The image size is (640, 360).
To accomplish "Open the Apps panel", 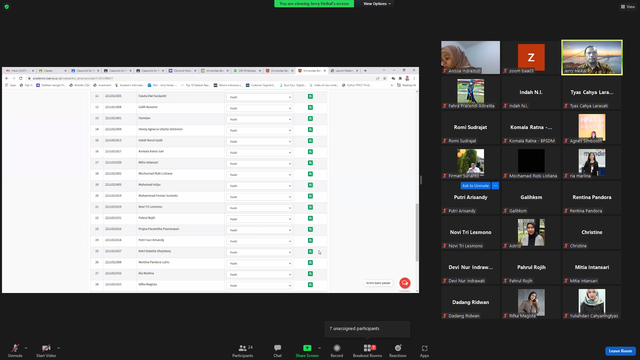I will pos(424,351).
